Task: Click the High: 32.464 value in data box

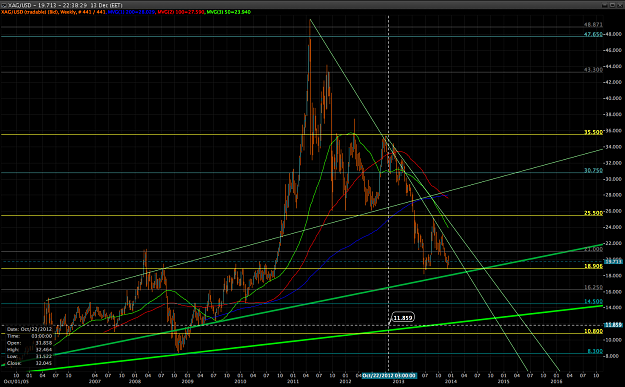Action: [44, 350]
